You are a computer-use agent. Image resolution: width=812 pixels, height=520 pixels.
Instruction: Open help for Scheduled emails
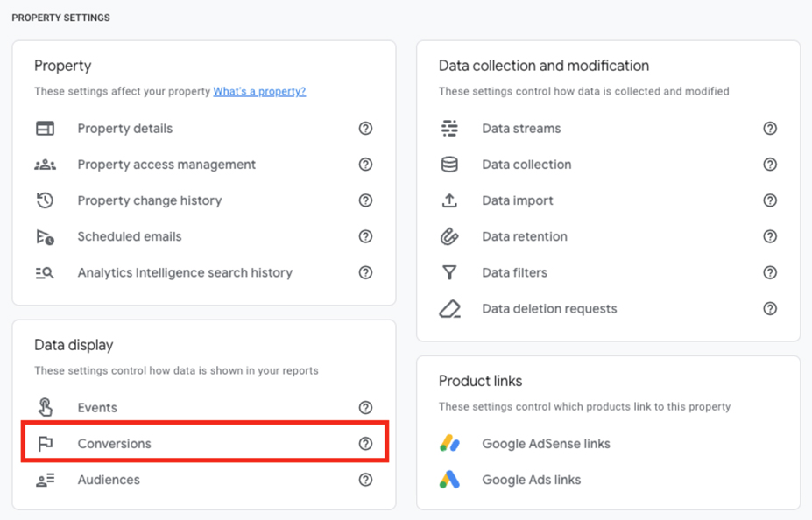(365, 236)
